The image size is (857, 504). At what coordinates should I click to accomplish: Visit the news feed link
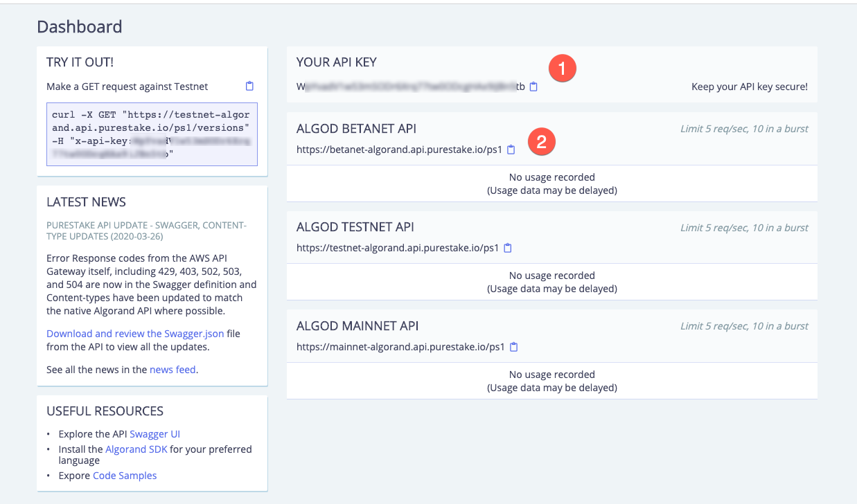click(173, 369)
